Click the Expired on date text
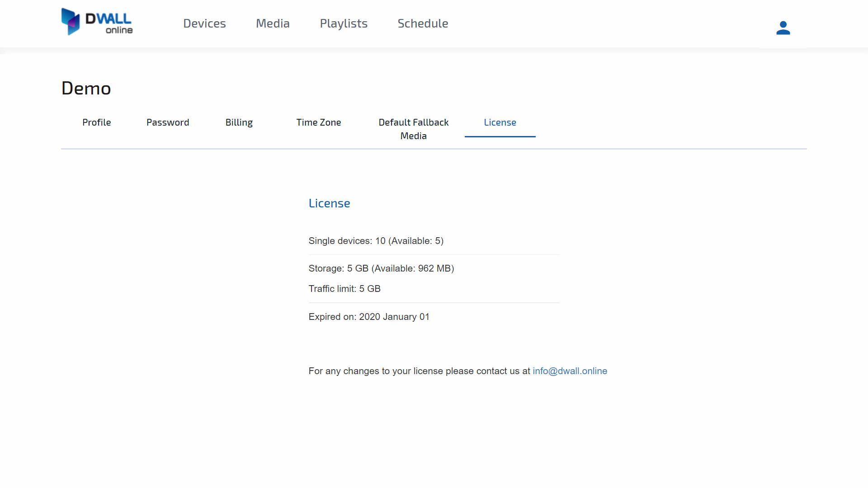 [x=369, y=317]
